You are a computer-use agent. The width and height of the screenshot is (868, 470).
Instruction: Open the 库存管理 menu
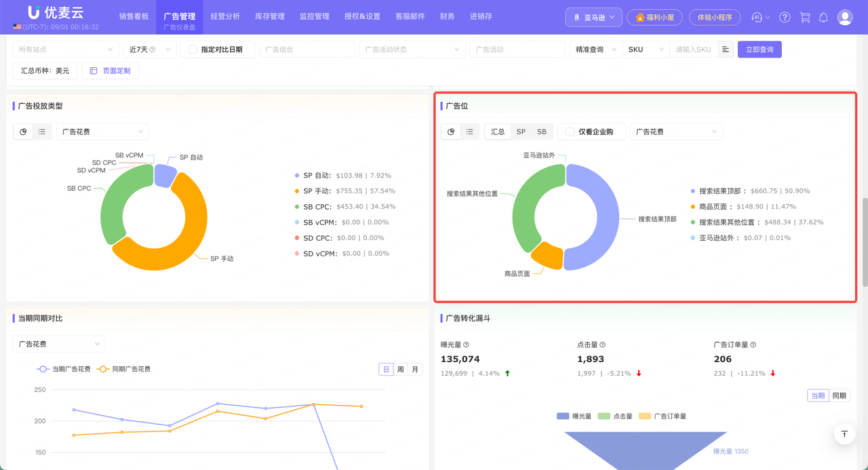(x=270, y=16)
